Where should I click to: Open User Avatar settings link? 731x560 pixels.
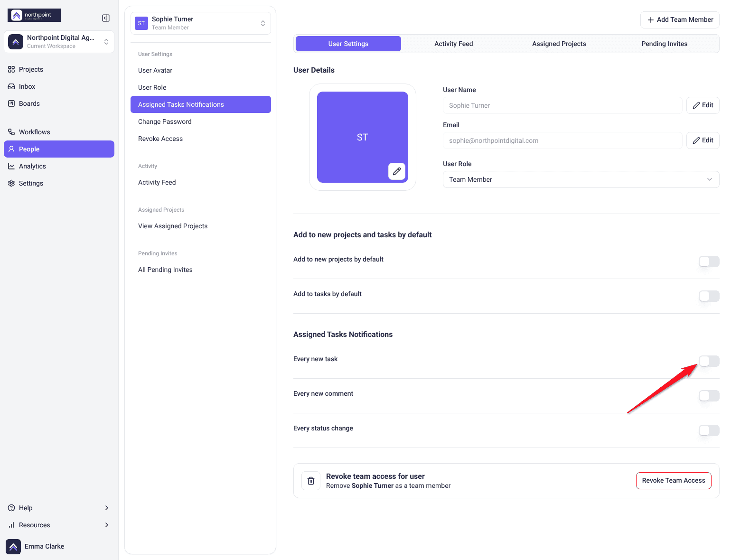coord(201,70)
